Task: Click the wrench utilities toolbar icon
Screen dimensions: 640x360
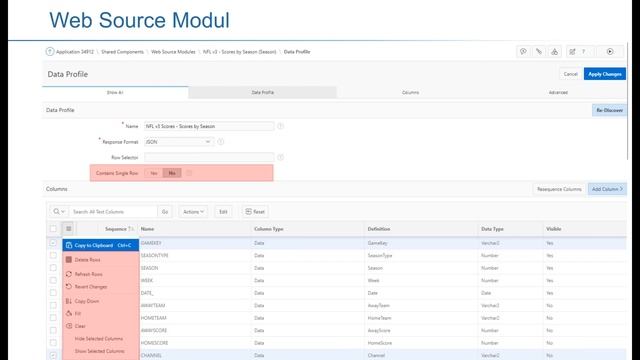Action: [x=539, y=52]
